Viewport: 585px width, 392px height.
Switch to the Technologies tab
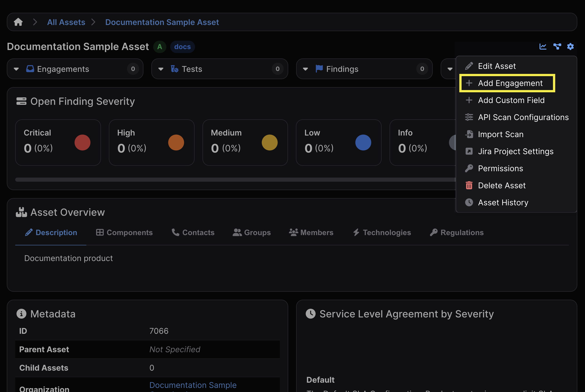(x=382, y=233)
